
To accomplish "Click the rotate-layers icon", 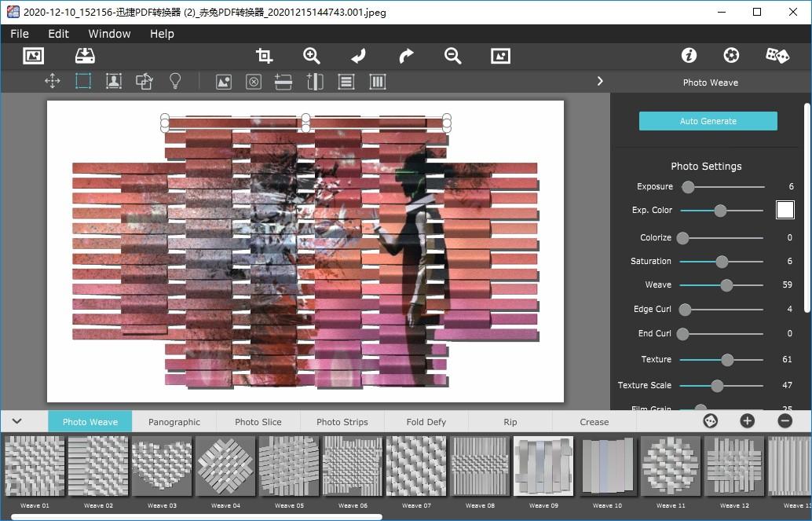I will click(x=144, y=82).
